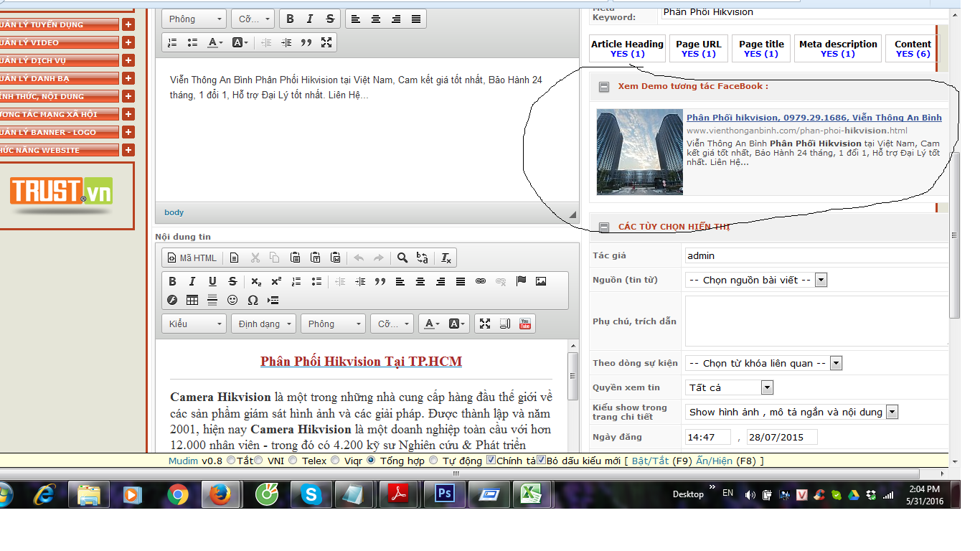Expand the Quản lý Dịch vụ sidebar menu
Screen dimensions: 980x551
[x=128, y=60]
